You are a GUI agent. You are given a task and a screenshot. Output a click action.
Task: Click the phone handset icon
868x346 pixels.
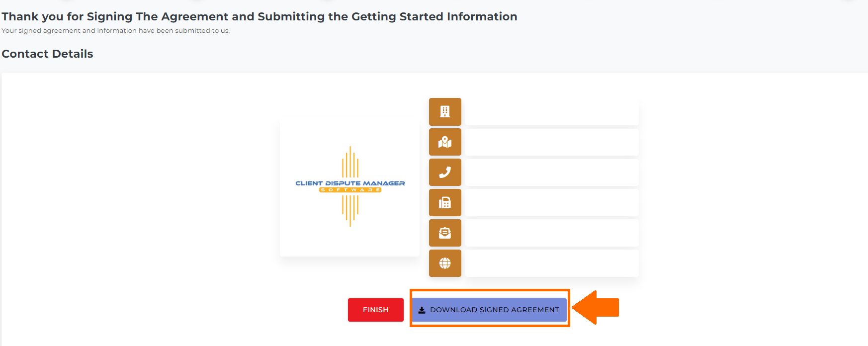[x=445, y=173]
